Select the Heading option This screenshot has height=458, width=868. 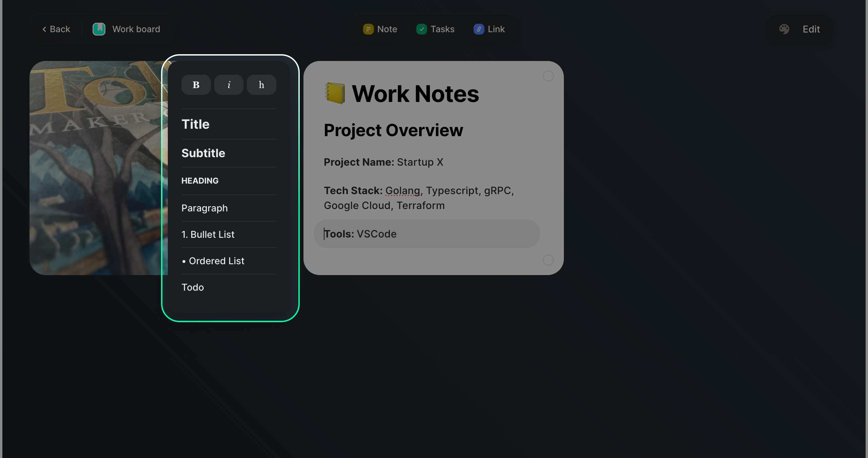[200, 181]
